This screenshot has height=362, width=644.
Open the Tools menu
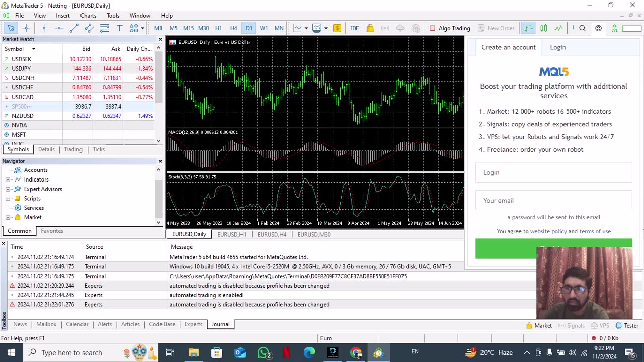113,16
